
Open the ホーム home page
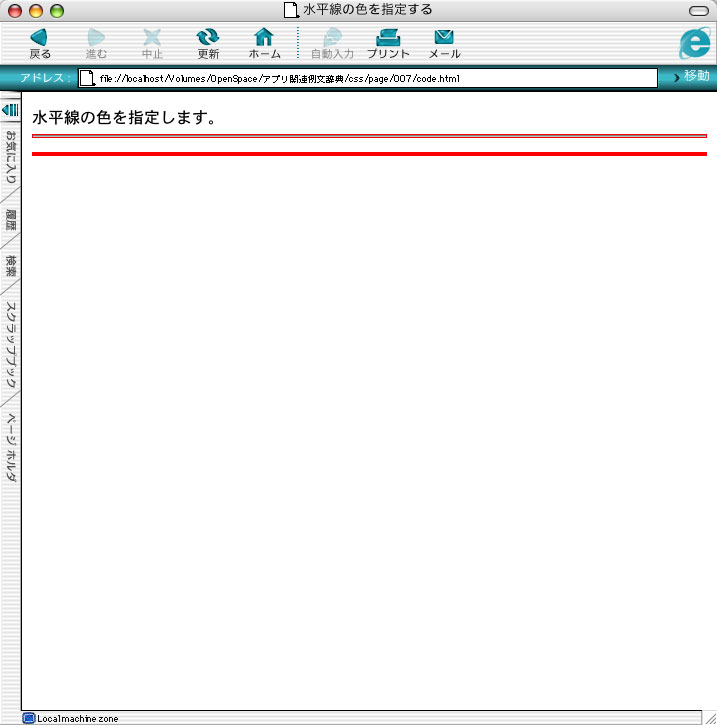click(264, 43)
